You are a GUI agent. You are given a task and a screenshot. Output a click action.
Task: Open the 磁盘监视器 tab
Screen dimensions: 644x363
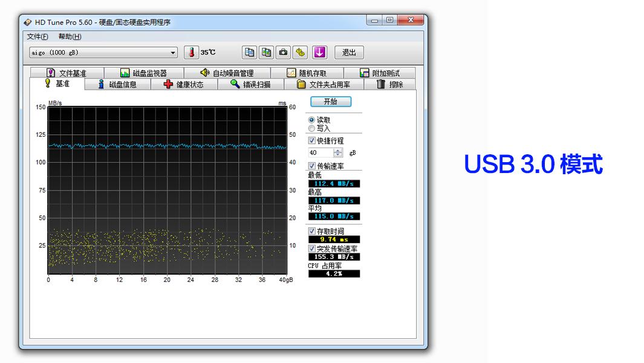143,73
